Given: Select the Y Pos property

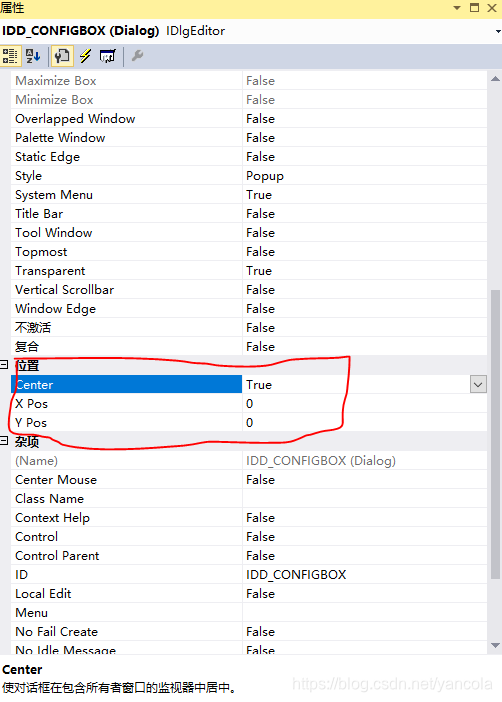Looking at the screenshot, I should pyautogui.click(x=126, y=423).
